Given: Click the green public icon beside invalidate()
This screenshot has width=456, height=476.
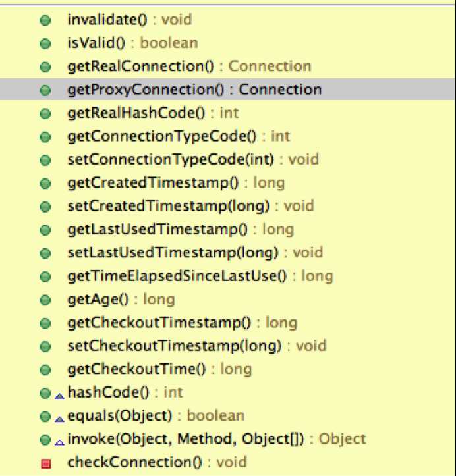Looking at the screenshot, I should point(45,20).
